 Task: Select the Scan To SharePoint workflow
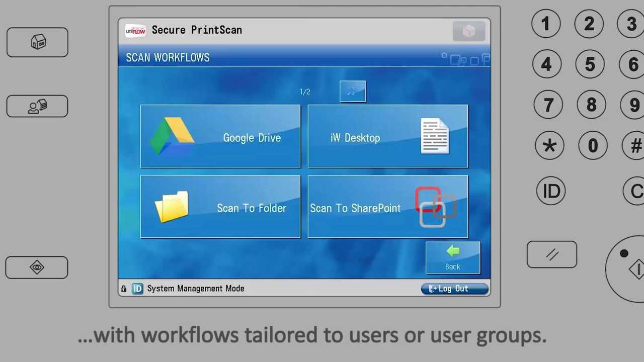388,207
